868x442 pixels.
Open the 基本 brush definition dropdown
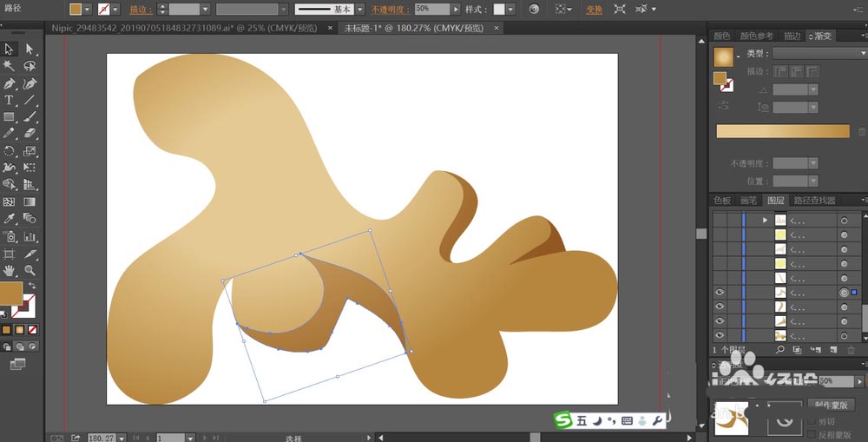[x=360, y=10]
